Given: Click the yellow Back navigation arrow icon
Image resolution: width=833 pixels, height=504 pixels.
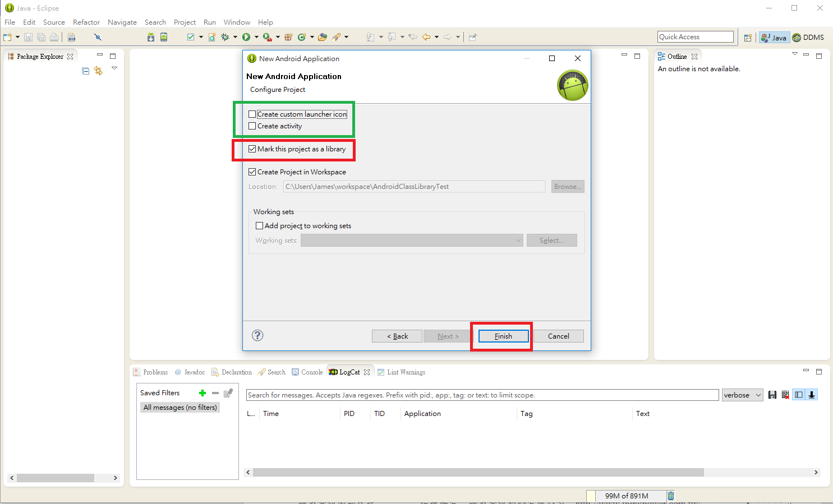Looking at the screenshot, I should [x=426, y=37].
